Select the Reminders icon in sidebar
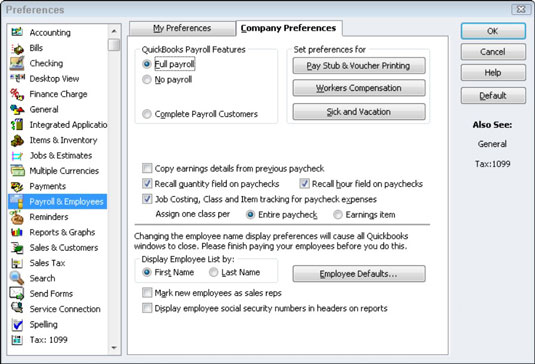The height and width of the screenshot is (364, 535). click(x=17, y=217)
